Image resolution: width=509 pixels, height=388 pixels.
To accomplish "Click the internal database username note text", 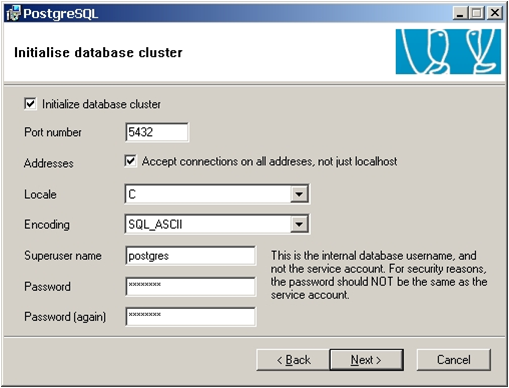I will coord(379,275).
